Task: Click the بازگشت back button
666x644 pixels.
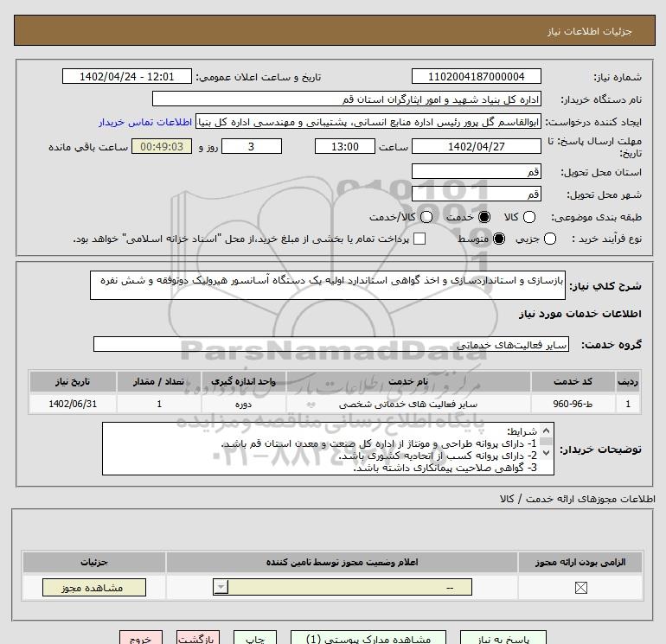Action: [198, 638]
